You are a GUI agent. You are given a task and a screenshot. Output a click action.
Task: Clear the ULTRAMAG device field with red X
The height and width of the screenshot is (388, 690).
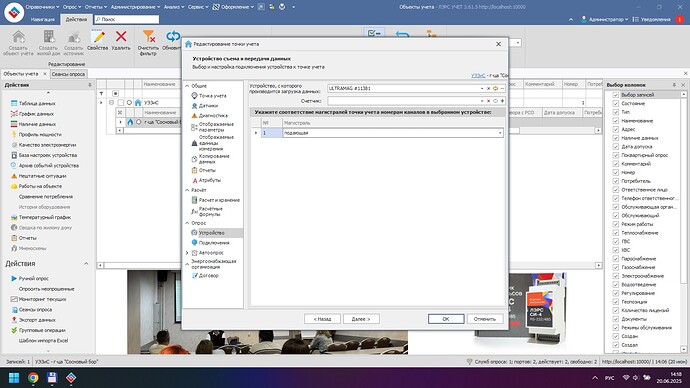(x=488, y=88)
